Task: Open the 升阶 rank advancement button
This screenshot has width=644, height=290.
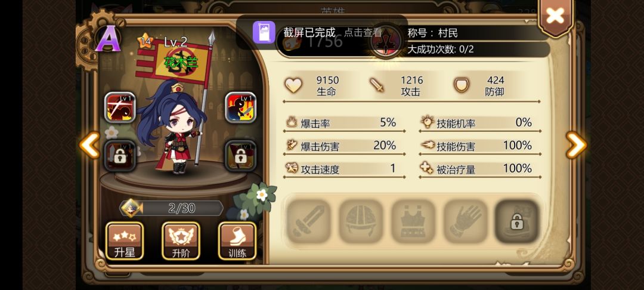Action: coord(181,241)
